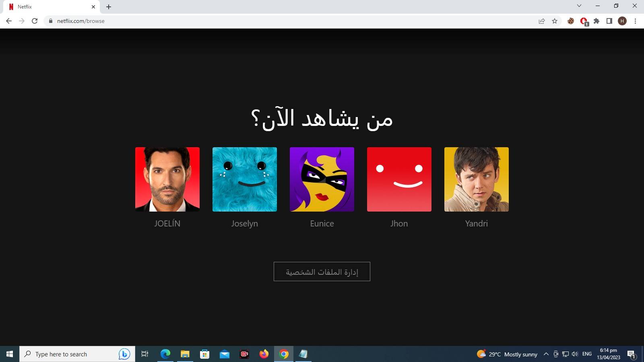Open network settings in the tray

pos(566,354)
